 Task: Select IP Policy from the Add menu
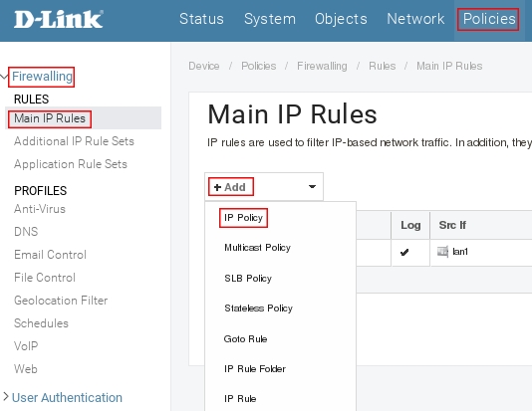(x=244, y=218)
